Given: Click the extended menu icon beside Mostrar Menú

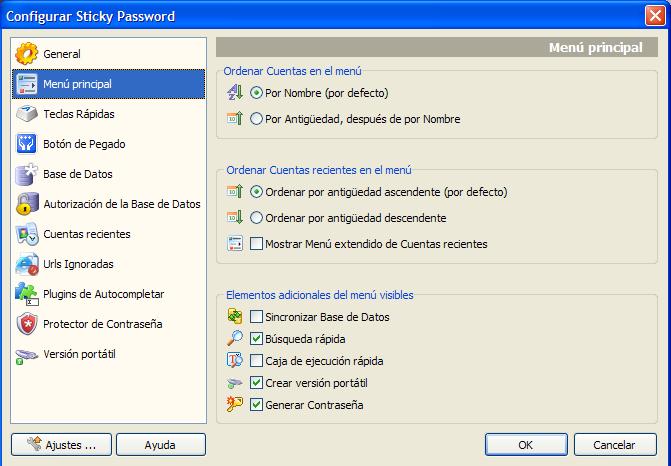Looking at the screenshot, I should click(235, 243).
